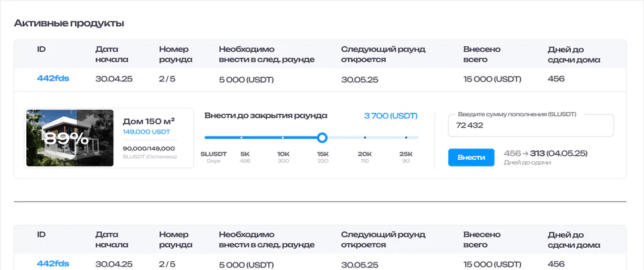Open product ID 442fds in the first table
The height and width of the screenshot is (270, 644).
53,79
